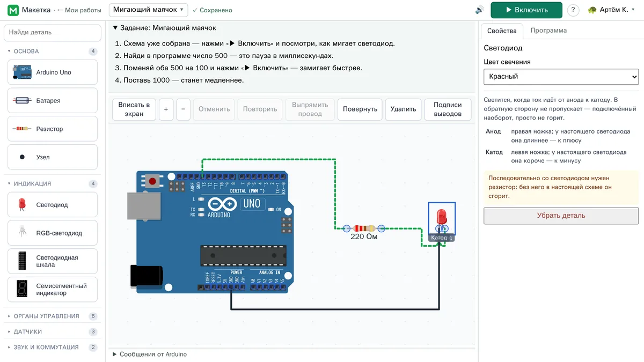
Task: Focus the Найди деталь search field
Action: pyautogui.click(x=53, y=32)
